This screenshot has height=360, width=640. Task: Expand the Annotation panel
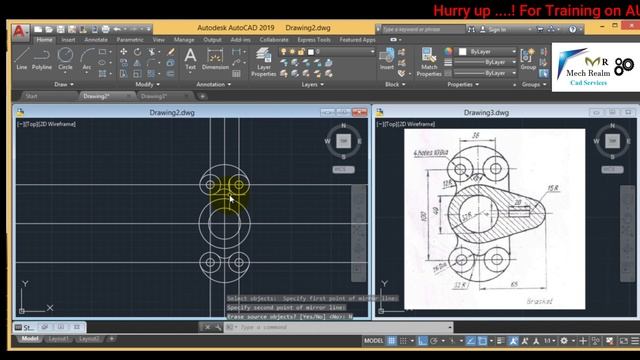(213, 84)
